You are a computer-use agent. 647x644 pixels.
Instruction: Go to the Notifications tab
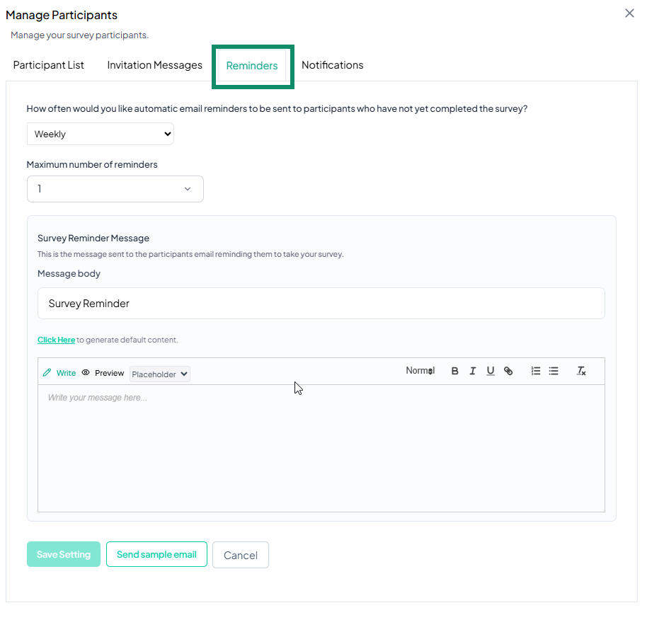tap(332, 65)
